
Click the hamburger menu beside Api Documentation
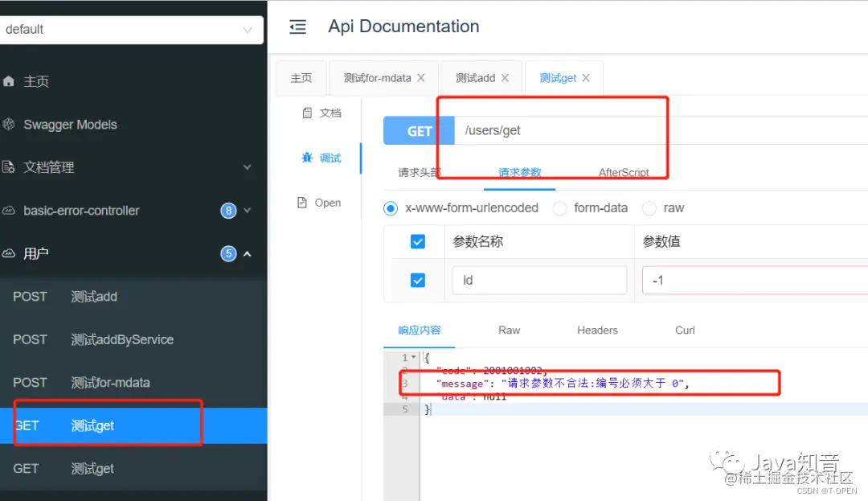(x=297, y=27)
